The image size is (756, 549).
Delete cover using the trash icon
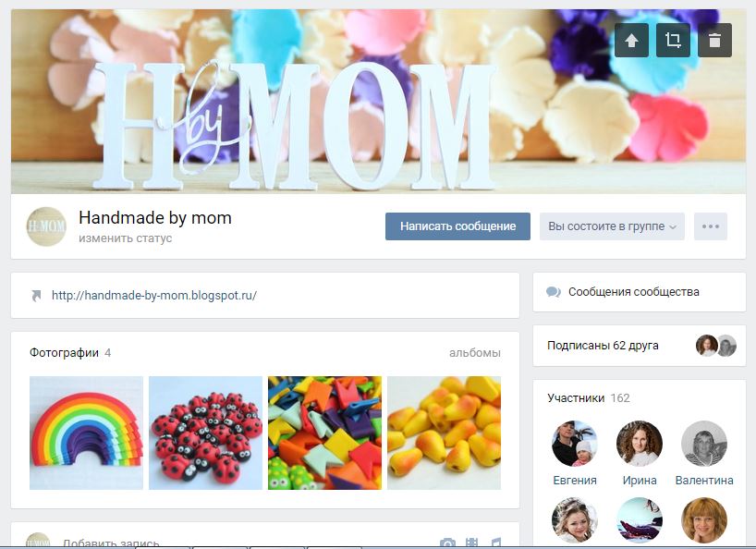click(x=715, y=41)
